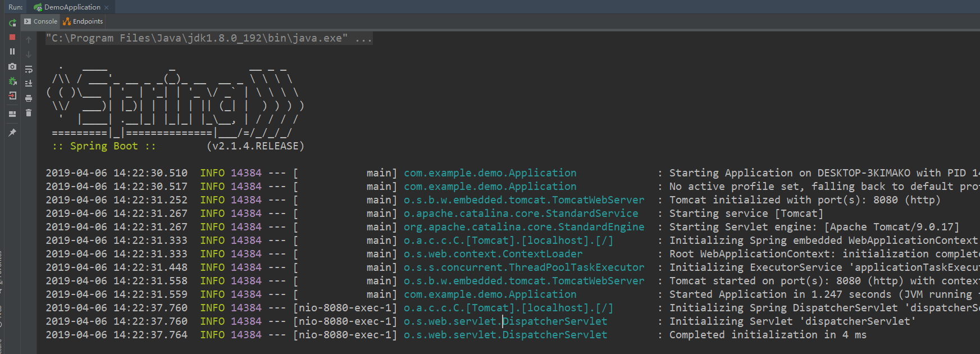Image resolution: width=980 pixels, height=354 pixels.
Task: Click the down arrow stack trace icon
Action: 29,55
